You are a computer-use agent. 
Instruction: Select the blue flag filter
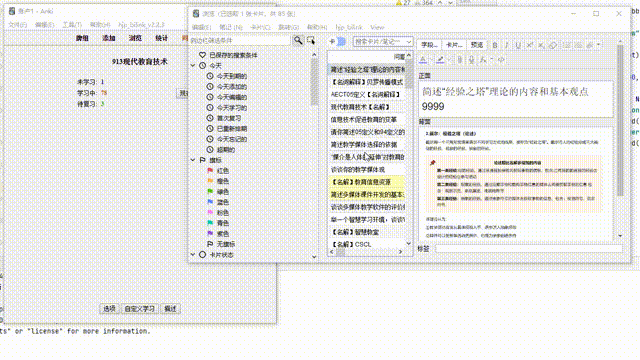[218, 202]
